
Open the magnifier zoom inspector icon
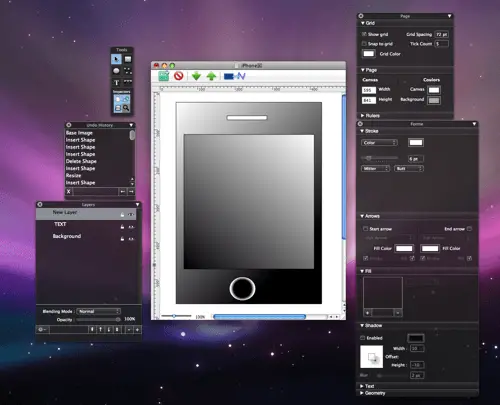tap(126, 108)
